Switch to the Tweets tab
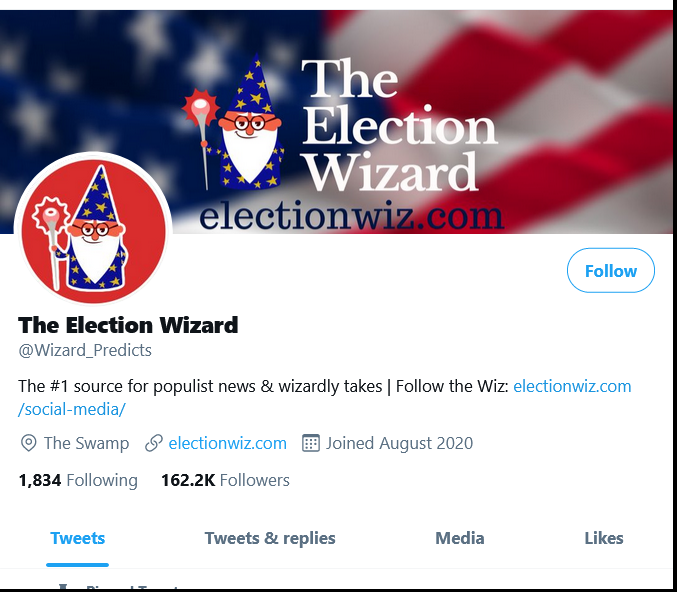The image size is (677, 592). [x=78, y=538]
